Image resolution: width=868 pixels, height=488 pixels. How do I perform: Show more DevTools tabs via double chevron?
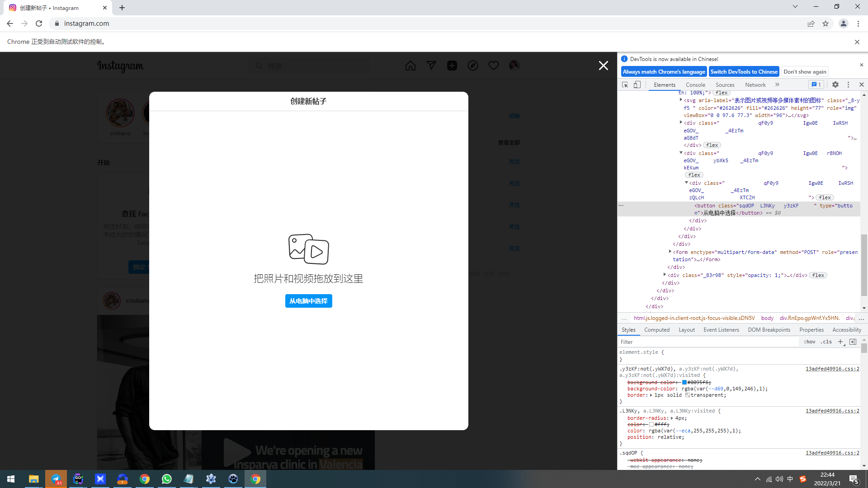(x=777, y=84)
